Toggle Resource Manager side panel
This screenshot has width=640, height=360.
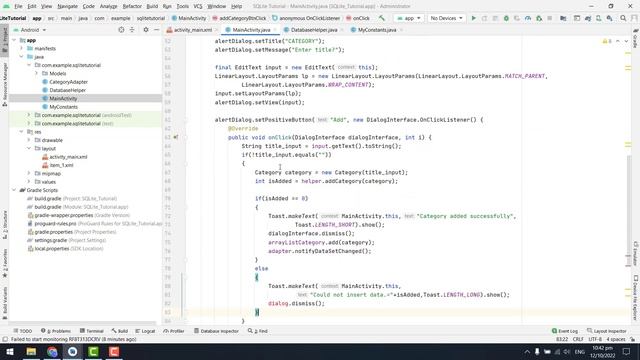[x=5, y=84]
